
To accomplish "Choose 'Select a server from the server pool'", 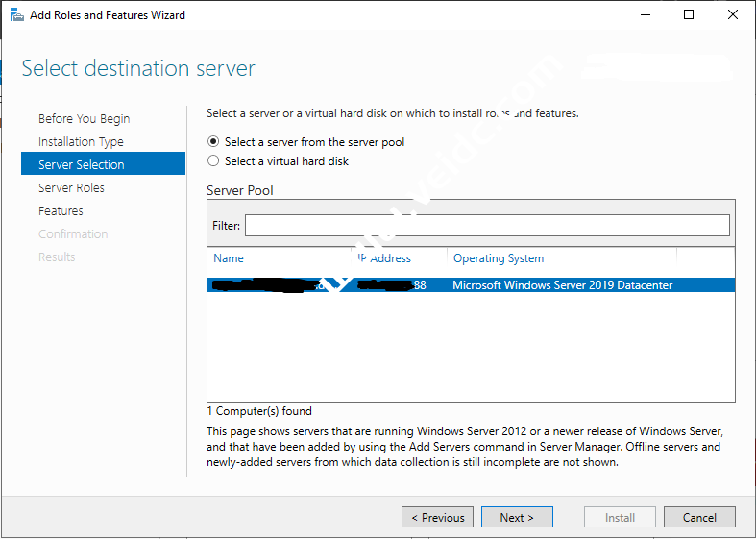I will click(x=213, y=142).
